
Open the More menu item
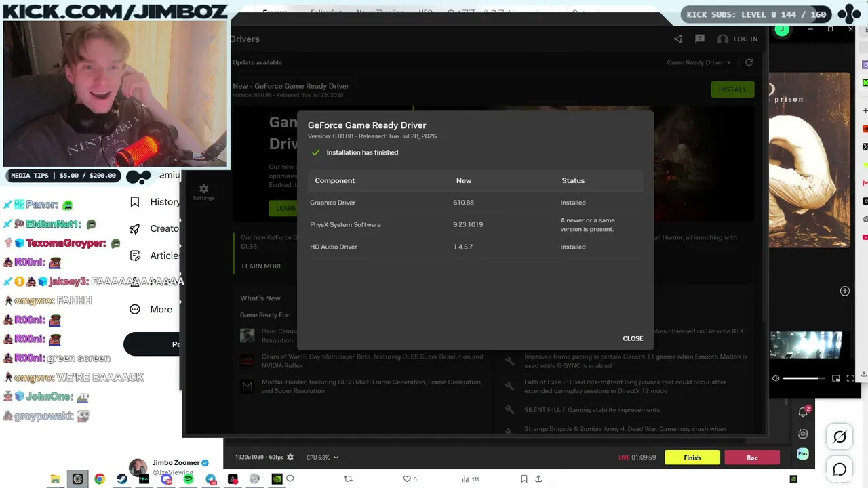[x=151, y=310]
